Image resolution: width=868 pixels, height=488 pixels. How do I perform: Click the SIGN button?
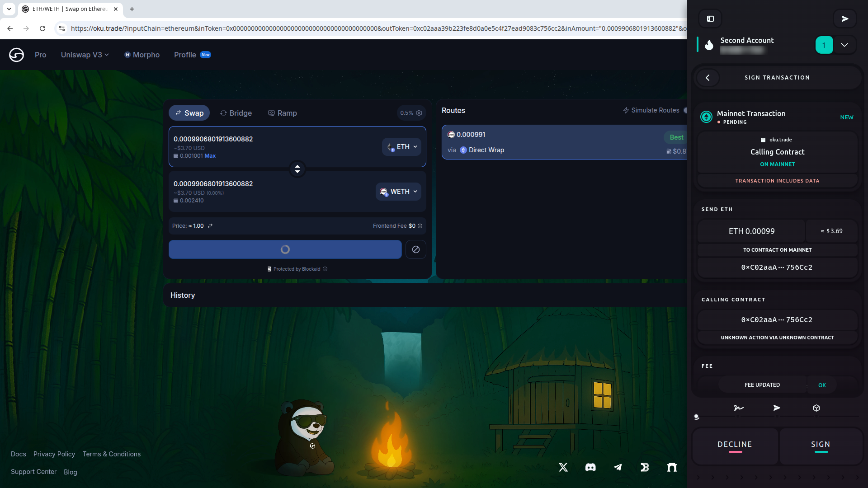point(821,445)
